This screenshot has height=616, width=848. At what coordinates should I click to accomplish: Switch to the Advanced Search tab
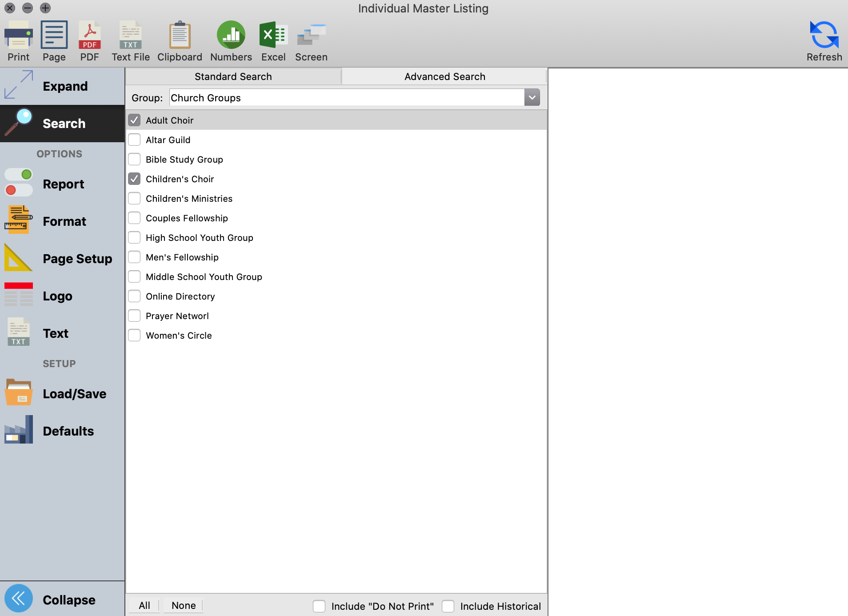(444, 76)
